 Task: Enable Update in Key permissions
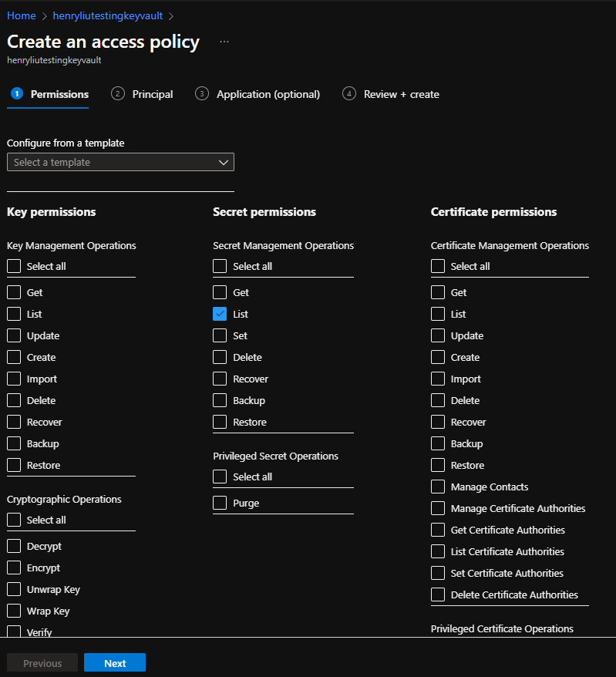[x=14, y=335]
